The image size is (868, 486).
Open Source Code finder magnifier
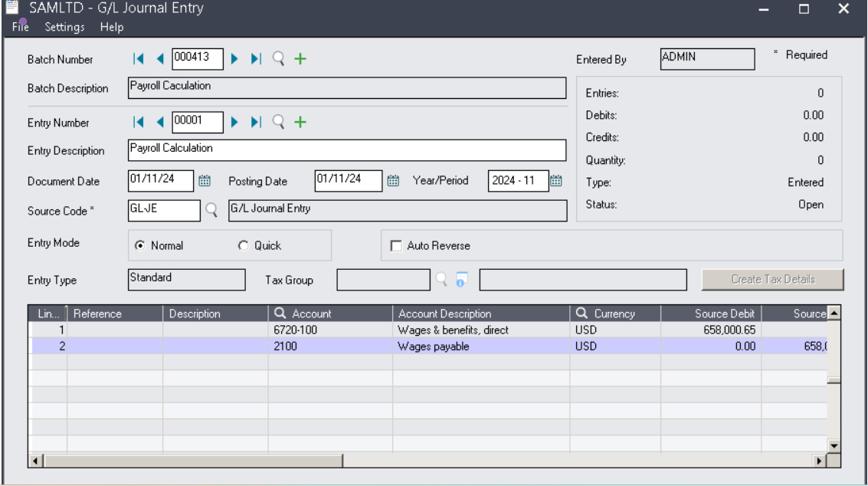(x=211, y=210)
